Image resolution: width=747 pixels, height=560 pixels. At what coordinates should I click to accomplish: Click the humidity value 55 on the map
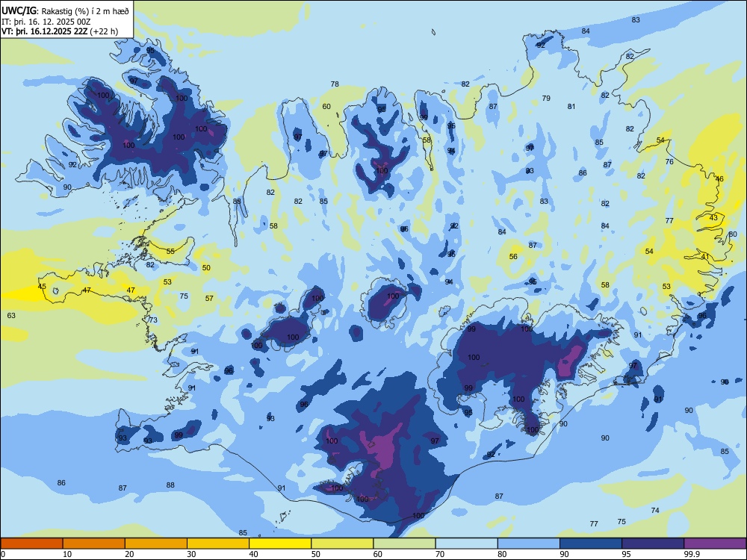click(170, 252)
